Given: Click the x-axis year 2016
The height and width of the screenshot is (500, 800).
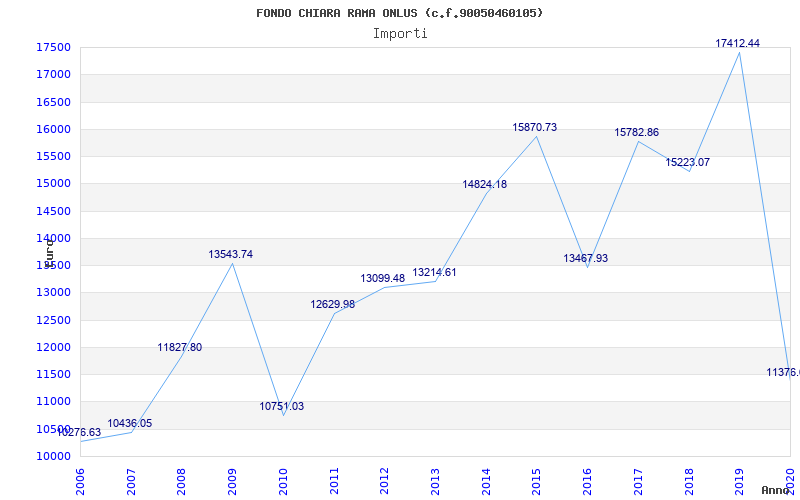Looking at the screenshot, I should coord(588,482).
